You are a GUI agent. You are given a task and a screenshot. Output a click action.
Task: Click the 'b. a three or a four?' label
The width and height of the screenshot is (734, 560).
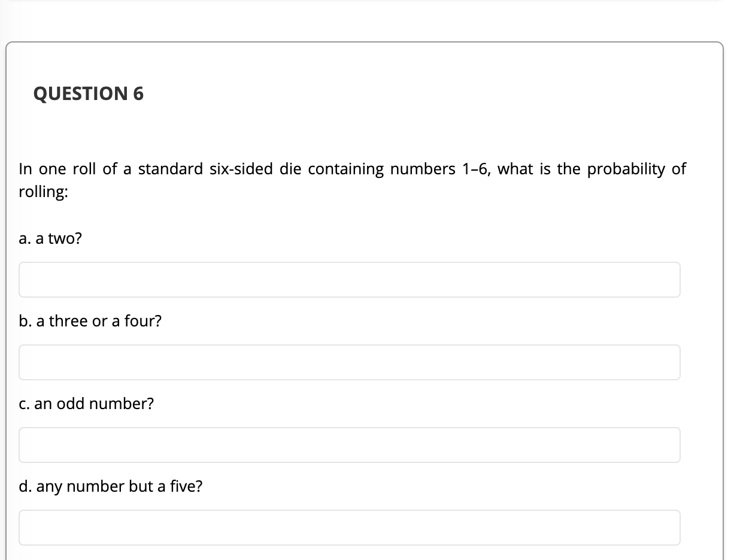90,321
